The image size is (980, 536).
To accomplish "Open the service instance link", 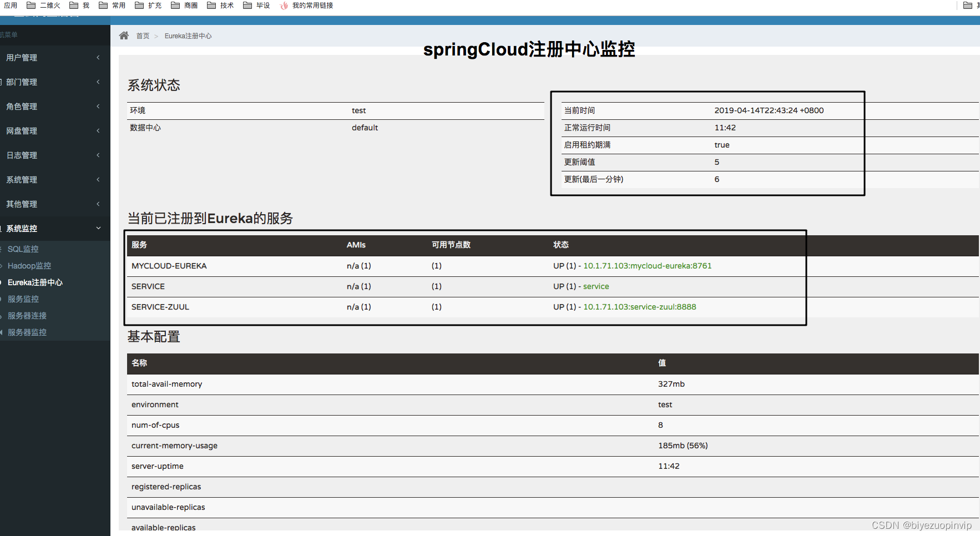I will pyautogui.click(x=596, y=286).
